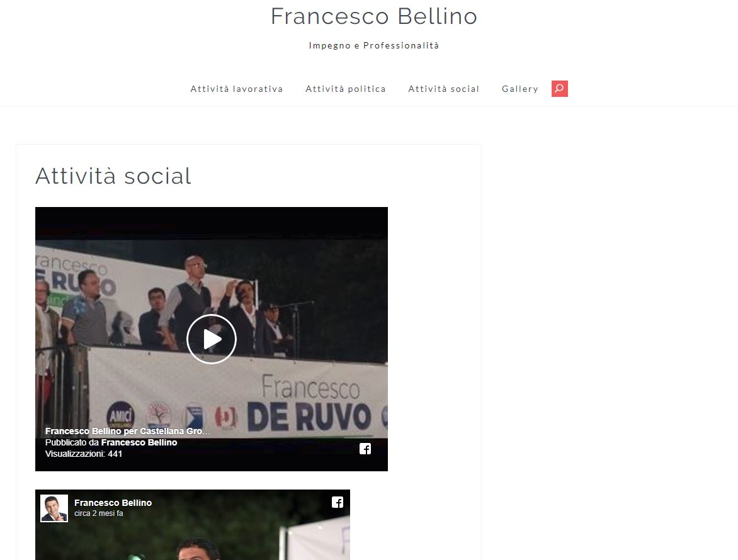738x560 pixels.
Task: Click Facebook logo on first video
Action: pos(365,449)
